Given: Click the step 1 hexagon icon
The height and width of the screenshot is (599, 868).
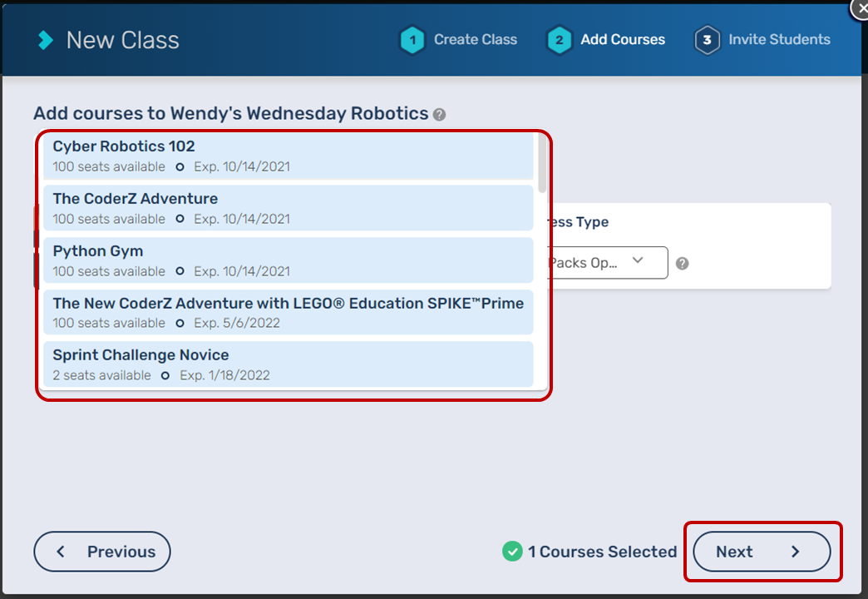Looking at the screenshot, I should [412, 40].
